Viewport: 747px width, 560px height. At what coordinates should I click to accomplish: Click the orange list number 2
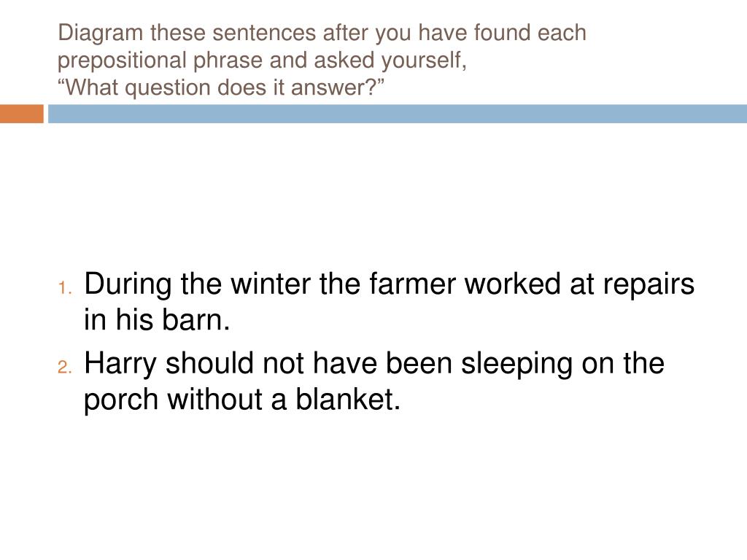(x=65, y=367)
